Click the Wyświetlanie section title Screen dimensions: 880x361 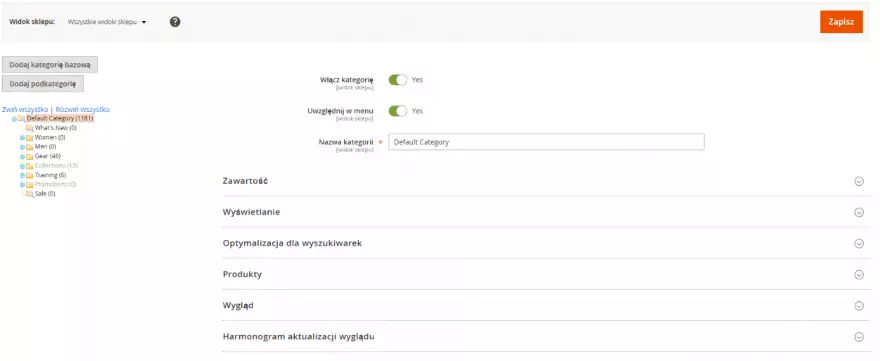click(x=251, y=213)
